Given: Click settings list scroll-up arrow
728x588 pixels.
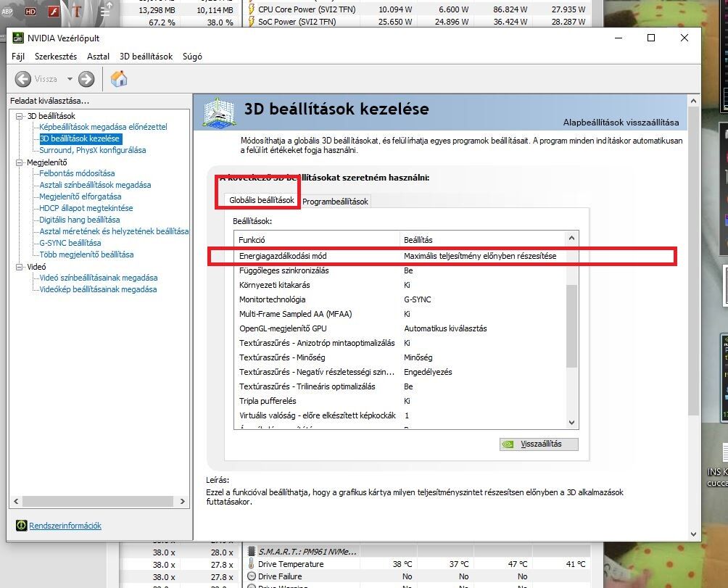Looking at the screenshot, I should coord(572,238).
